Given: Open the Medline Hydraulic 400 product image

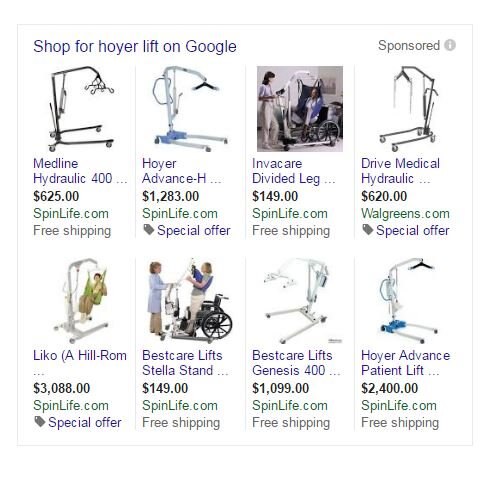Looking at the screenshot, I should pyautogui.click(x=81, y=109).
